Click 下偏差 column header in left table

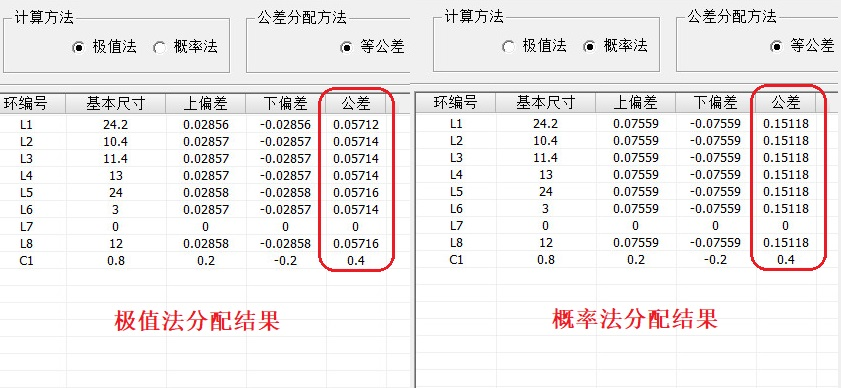[x=285, y=104]
